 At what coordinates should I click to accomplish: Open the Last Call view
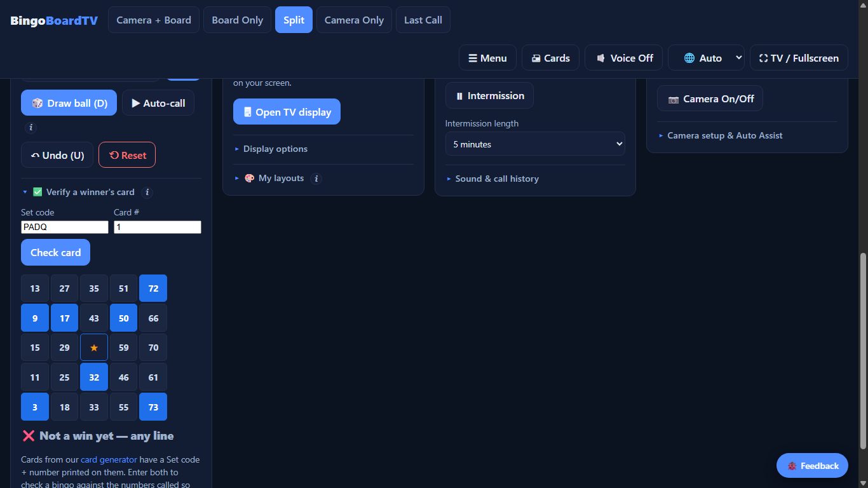point(423,20)
